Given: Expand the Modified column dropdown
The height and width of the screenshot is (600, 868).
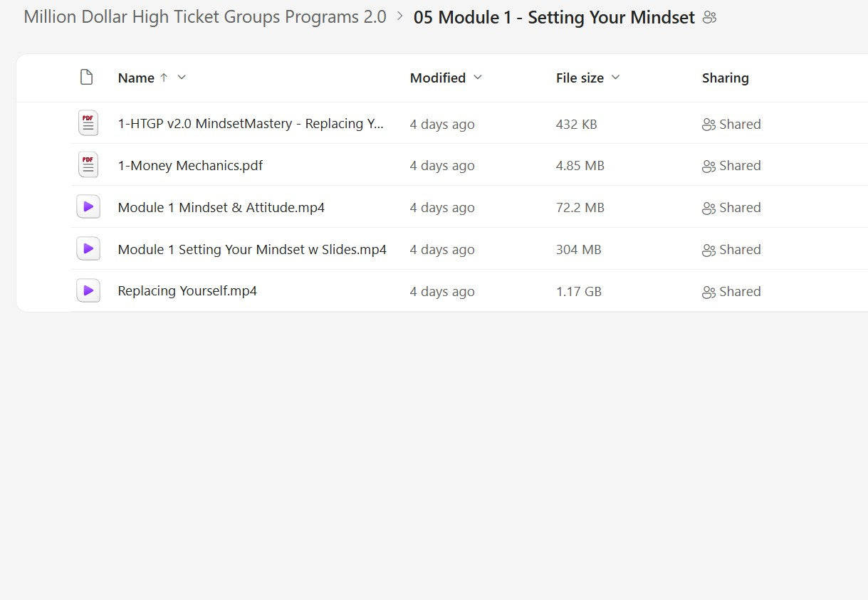Looking at the screenshot, I should click(x=478, y=78).
